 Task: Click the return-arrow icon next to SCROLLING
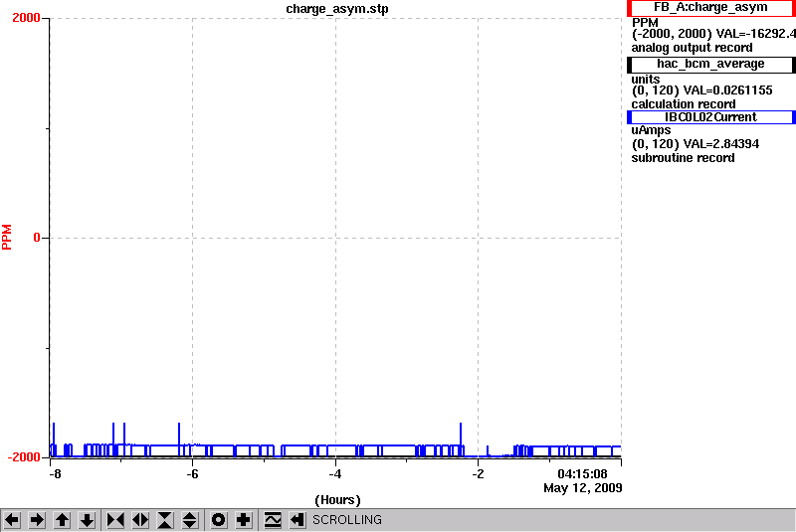(298, 520)
